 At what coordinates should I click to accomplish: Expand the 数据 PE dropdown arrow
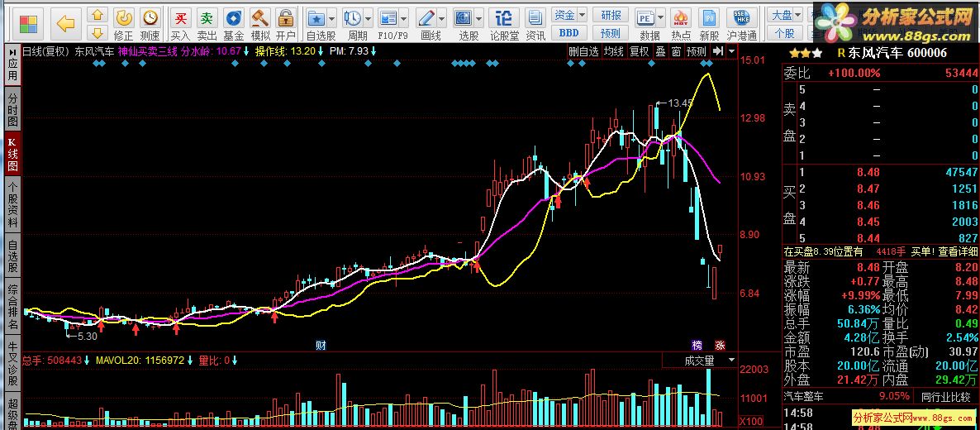(659, 17)
